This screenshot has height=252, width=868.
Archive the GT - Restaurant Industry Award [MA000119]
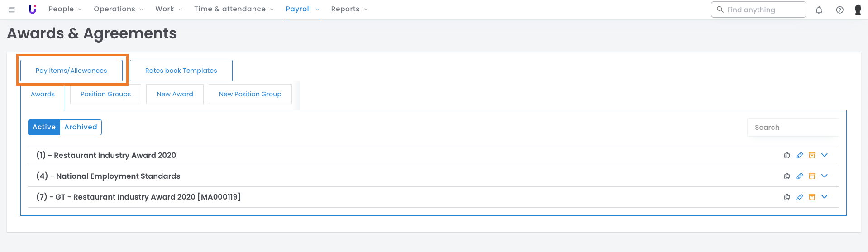(x=812, y=197)
